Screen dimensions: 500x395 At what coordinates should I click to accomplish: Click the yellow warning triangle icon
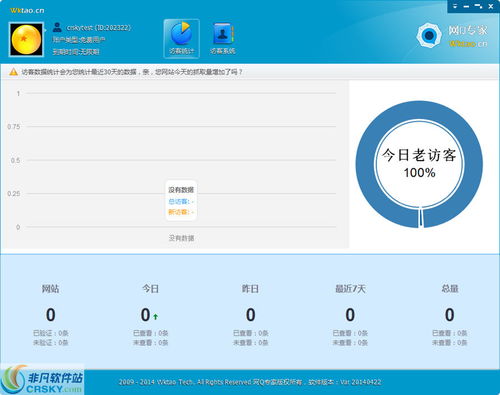[13, 72]
